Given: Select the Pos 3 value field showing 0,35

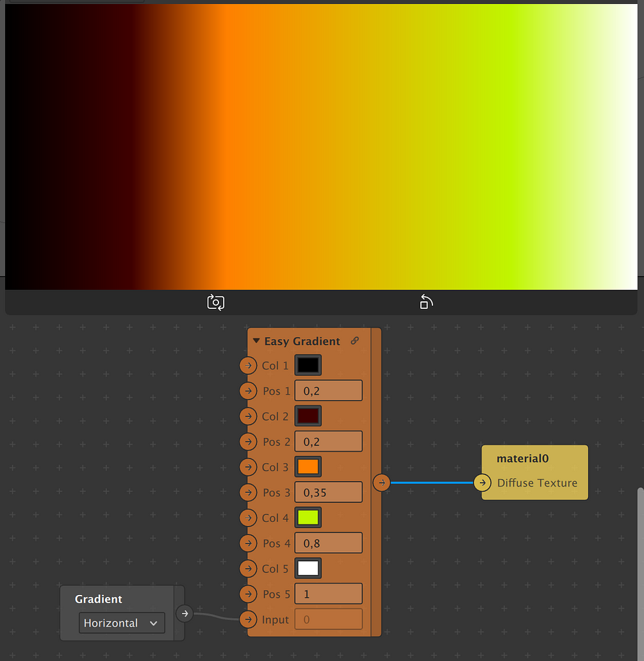Looking at the screenshot, I should (x=328, y=492).
